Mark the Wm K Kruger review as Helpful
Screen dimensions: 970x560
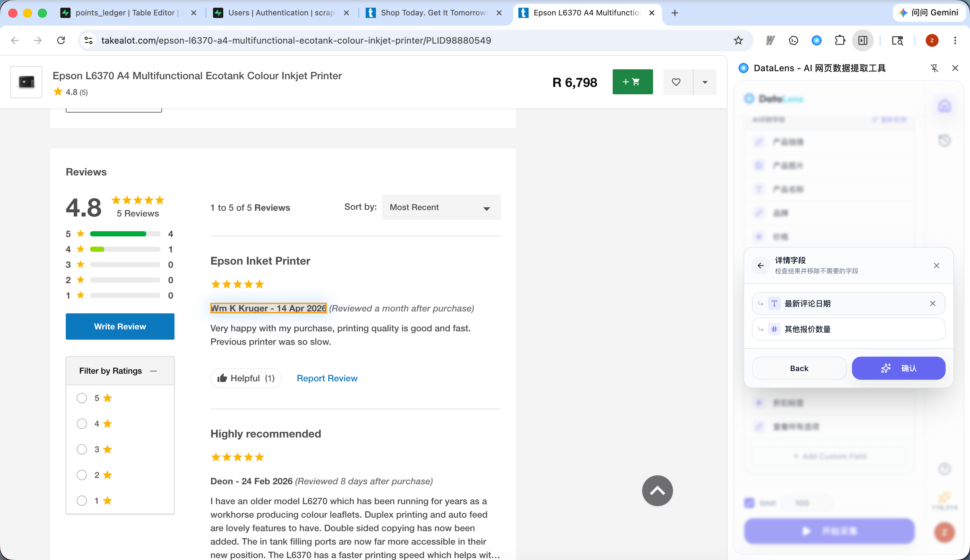(246, 378)
